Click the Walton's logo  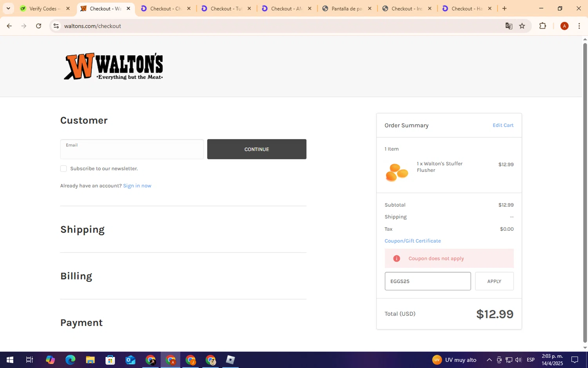click(113, 66)
